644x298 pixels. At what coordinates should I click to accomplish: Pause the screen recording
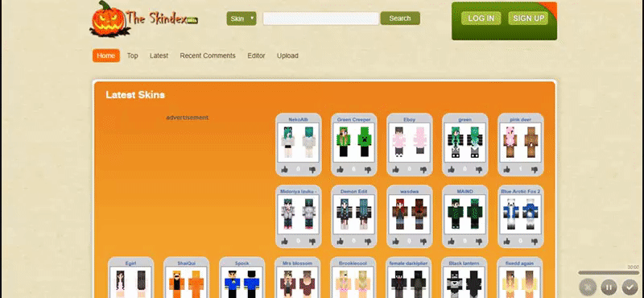click(x=609, y=287)
